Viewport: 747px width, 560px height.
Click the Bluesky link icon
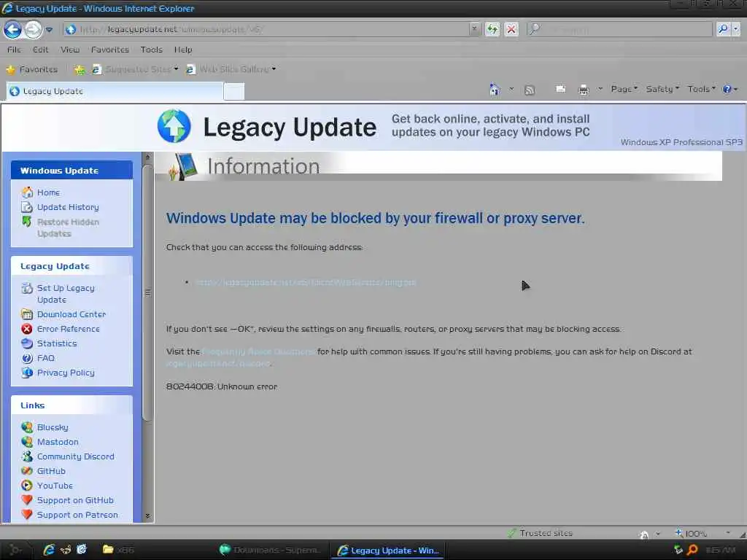click(x=27, y=427)
